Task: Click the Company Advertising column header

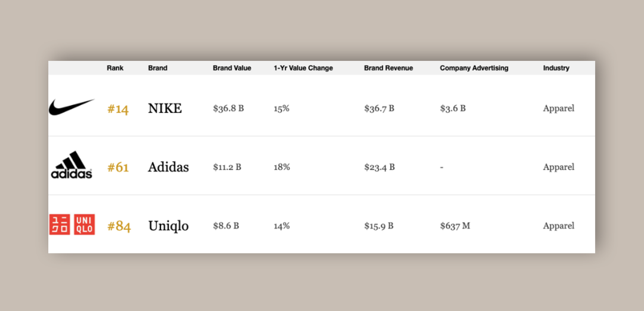Action: (474, 68)
